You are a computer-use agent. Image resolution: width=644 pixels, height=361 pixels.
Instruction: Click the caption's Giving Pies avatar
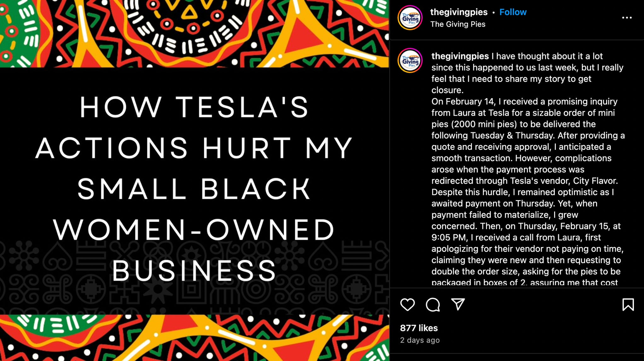click(410, 61)
